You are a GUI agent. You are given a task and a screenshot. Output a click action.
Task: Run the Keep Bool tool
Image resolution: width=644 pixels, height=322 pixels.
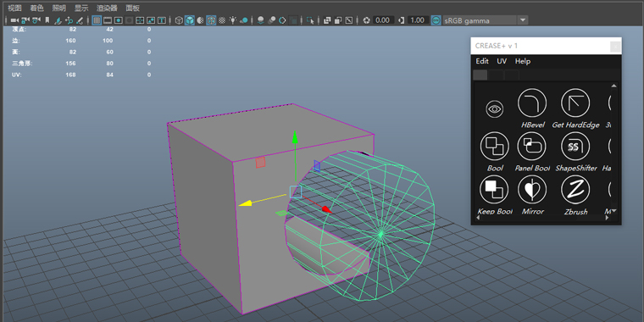(494, 189)
